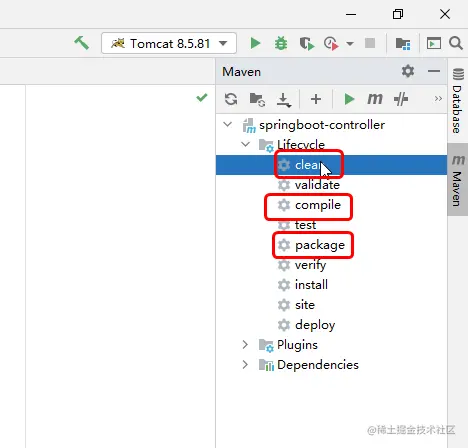Download Sources and Documentation icon

(284, 100)
